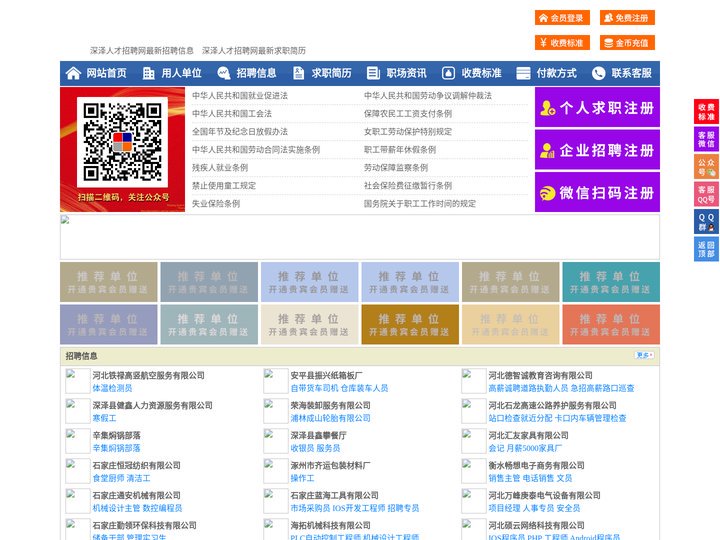Open 残疾人就业条例 link
The image size is (720, 540).
coord(220,167)
